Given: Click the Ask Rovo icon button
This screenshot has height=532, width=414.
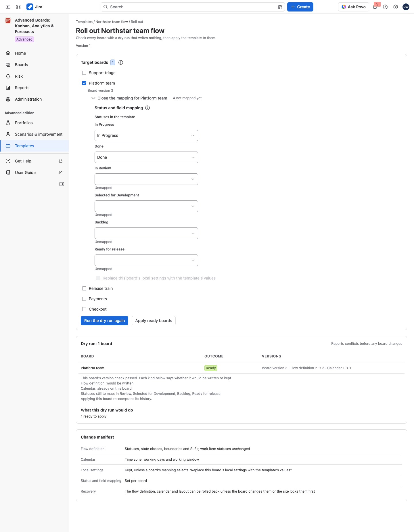Looking at the screenshot, I should [354, 7].
